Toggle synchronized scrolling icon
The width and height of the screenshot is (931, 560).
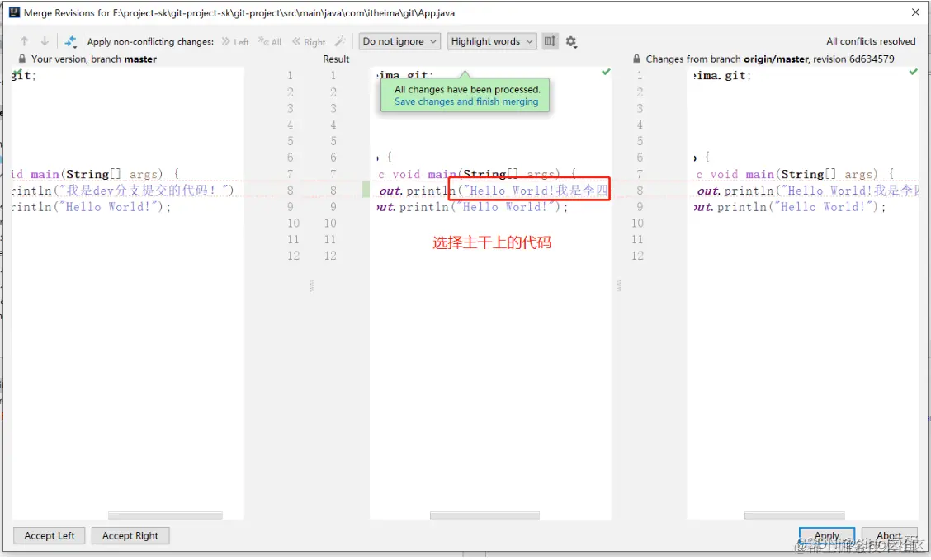(x=551, y=41)
